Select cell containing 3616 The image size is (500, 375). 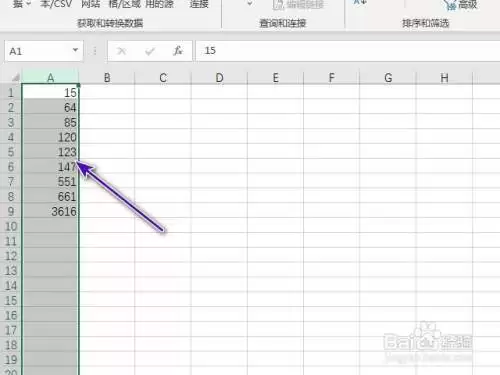(x=50, y=211)
